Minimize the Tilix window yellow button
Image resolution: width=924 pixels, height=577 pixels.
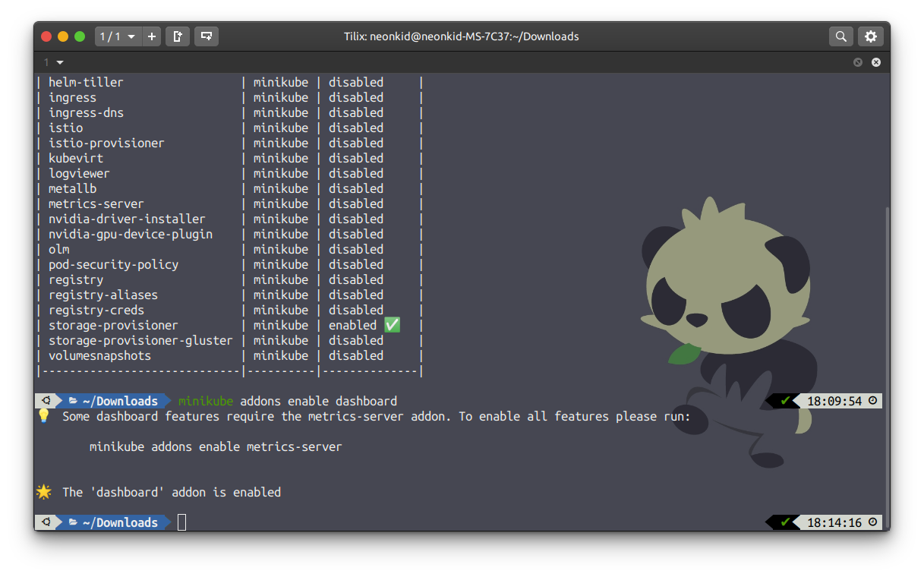pos(63,36)
